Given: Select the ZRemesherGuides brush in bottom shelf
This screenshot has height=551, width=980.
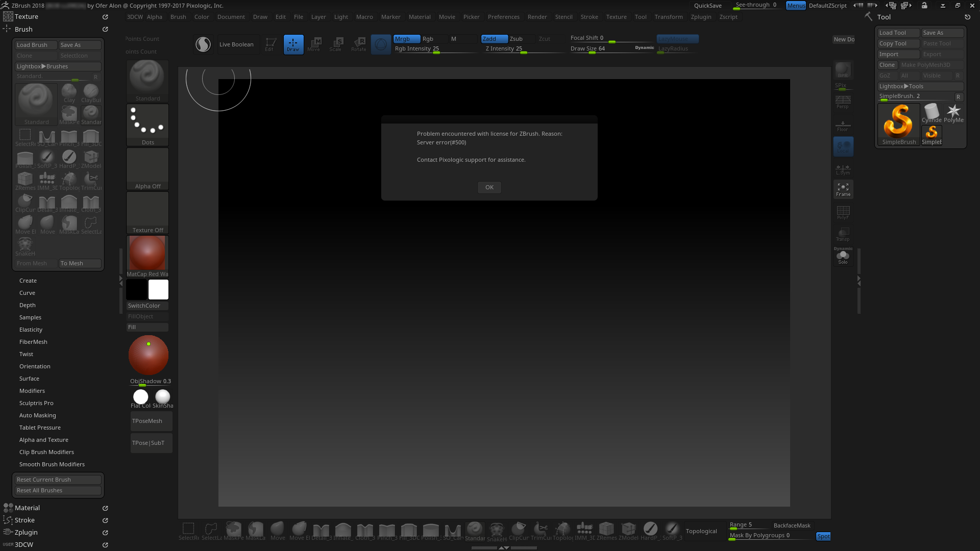Looking at the screenshot, I should tap(606, 531).
